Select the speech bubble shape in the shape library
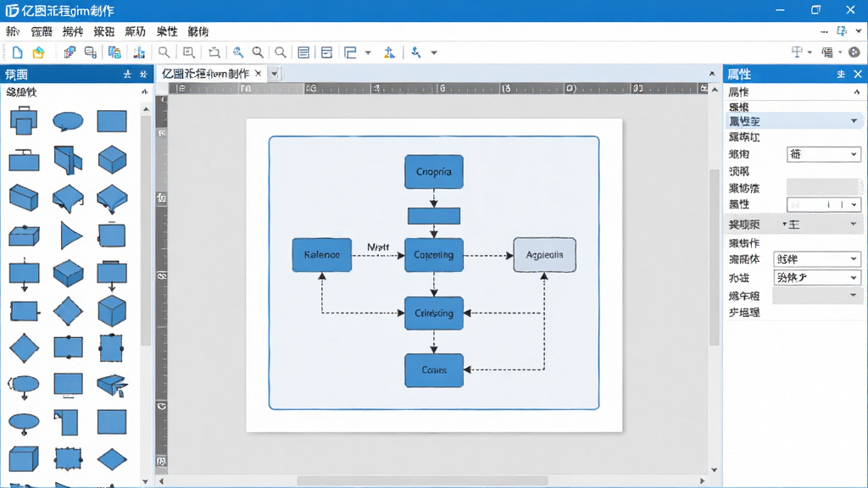The image size is (868, 488). [68, 121]
